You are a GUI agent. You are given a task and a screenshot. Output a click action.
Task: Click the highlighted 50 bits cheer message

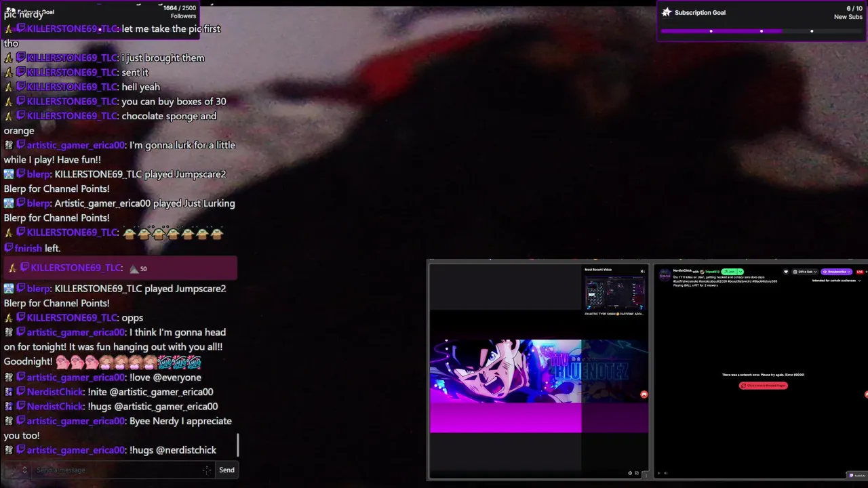(x=120, y=268)
